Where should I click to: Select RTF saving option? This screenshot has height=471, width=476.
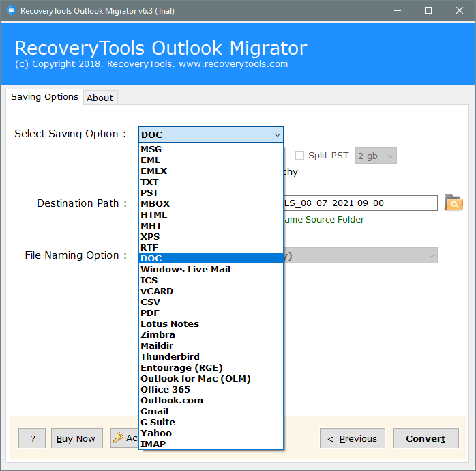[x=211, y=248]
